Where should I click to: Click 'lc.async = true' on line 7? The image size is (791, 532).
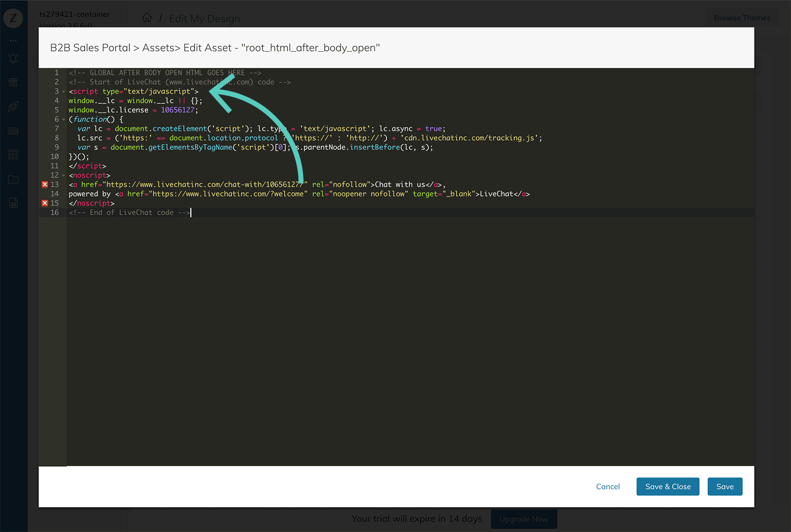411,129
